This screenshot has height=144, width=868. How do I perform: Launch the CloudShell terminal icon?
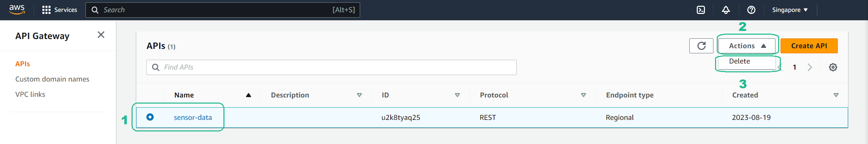701,10
